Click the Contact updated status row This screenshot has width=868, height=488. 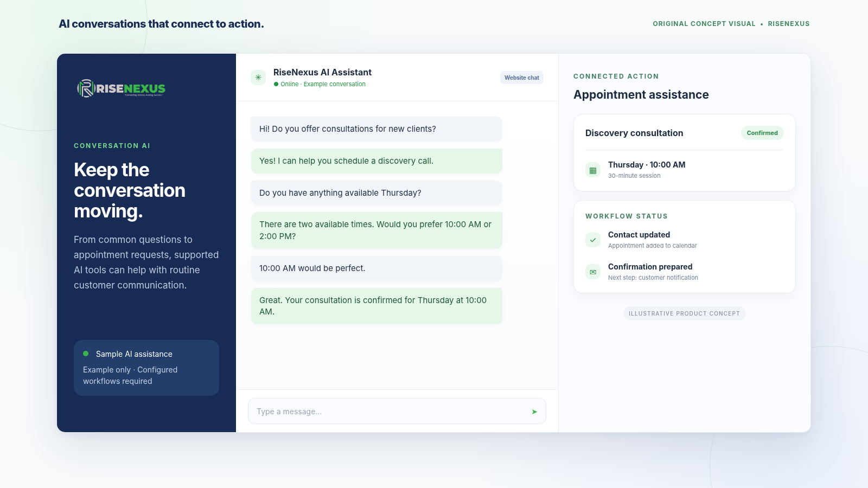point(685,240)
